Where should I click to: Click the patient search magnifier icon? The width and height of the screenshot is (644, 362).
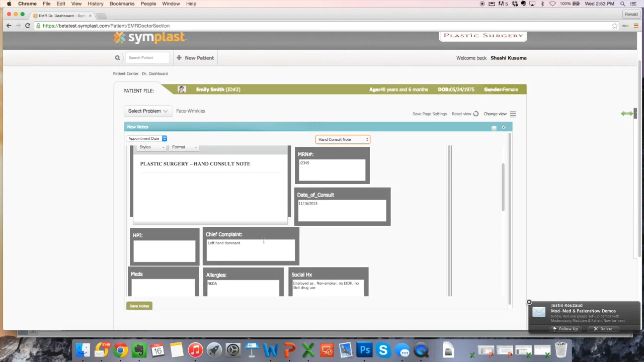(117, 58)
